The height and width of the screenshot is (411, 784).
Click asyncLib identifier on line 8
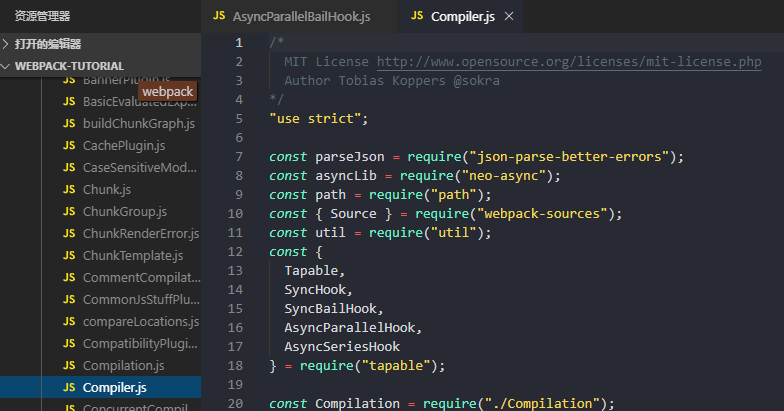[346, 176]
